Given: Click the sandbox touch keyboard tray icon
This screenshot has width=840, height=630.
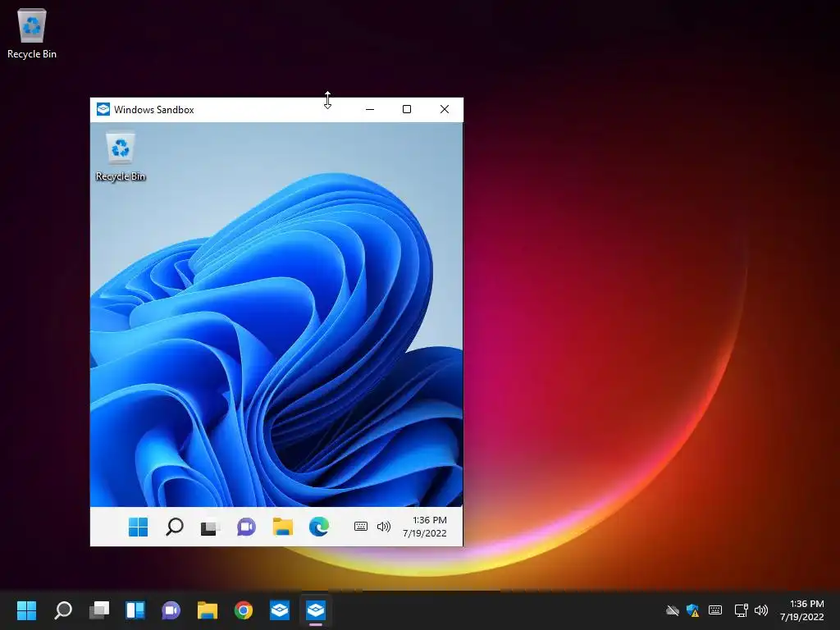Looking at the screenshot, I should 361,527.
